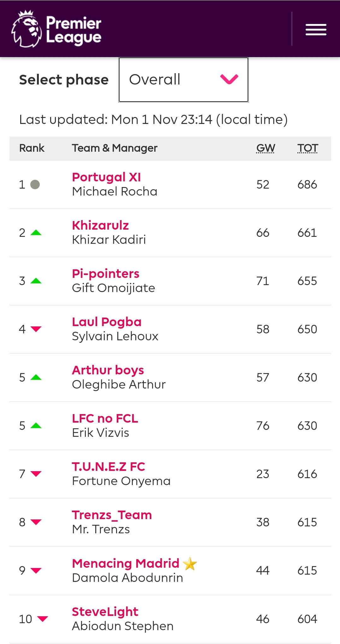Click the green up arrow beside LFC no FCL
The width and height of the screenshot is (340, 644).
coord(36,426)
